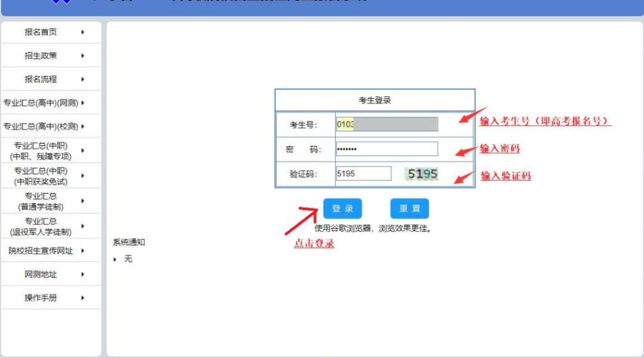The height and width of the screenshot is (358, 644).
Task: Refresh the 5195 captcha image
Action: pyautogui.click(x=422, y=174)
